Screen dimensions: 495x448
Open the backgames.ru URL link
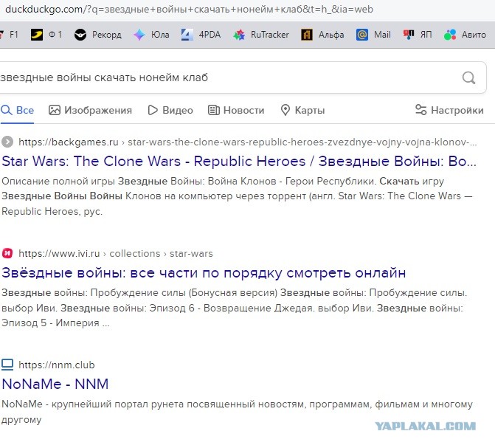coord(69,142)
